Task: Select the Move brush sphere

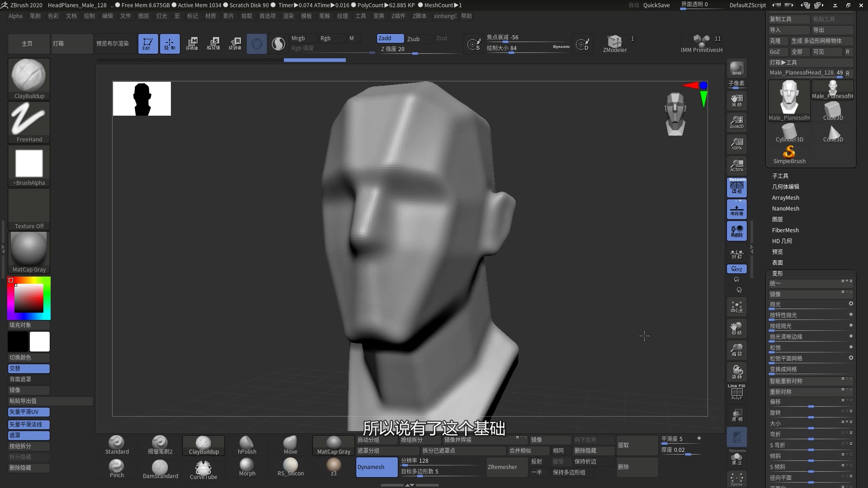Action: (290, 445)
